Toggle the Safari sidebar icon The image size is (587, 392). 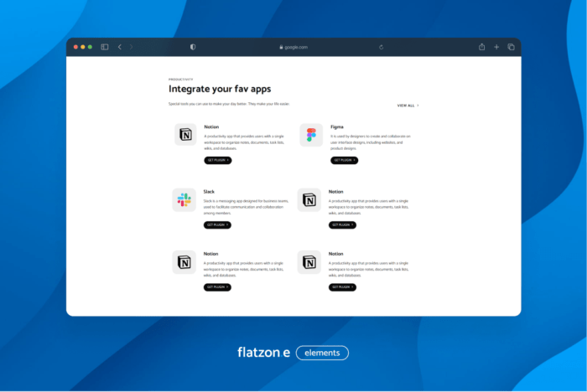point(105,47)
